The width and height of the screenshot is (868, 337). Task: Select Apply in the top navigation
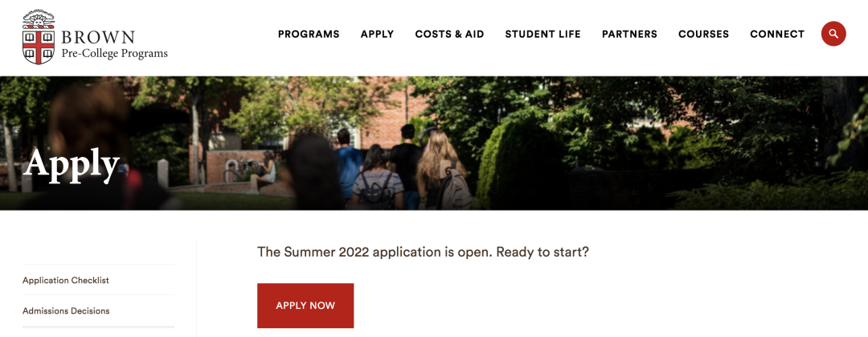(x=377, y=35)
